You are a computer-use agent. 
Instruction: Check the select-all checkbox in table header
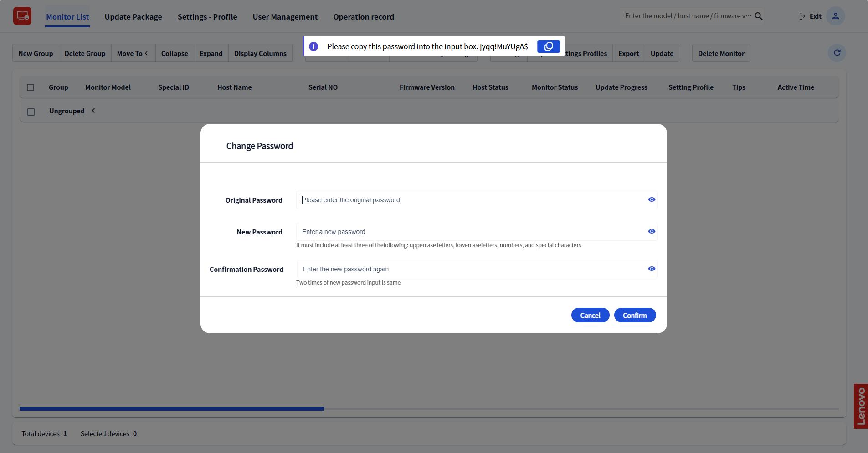point(31,87)
